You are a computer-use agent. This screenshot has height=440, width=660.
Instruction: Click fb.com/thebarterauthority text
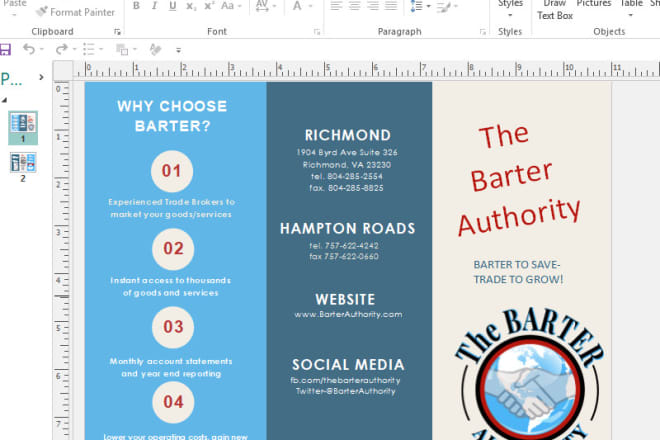coord(345,380)
